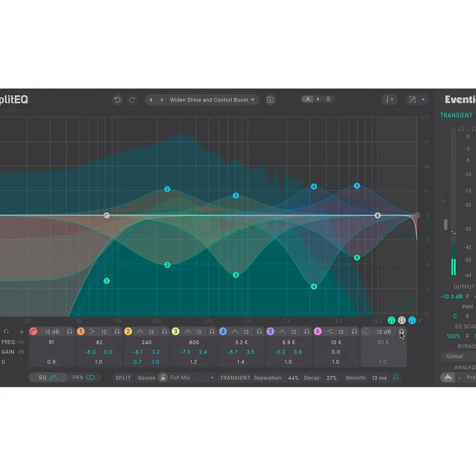The height and width of the screenshot is (476, 476).
Task: Solo the 81 Hz high-pass band
Action: [70, 332]
